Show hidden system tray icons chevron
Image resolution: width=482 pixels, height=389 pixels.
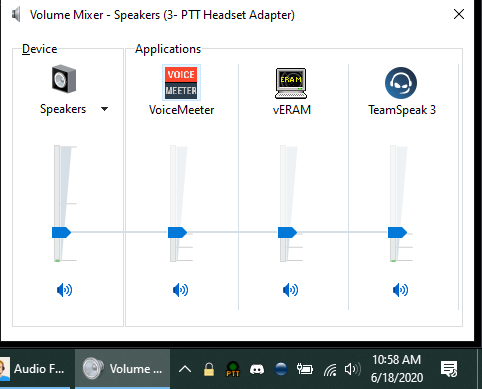(x=185, y=369)
